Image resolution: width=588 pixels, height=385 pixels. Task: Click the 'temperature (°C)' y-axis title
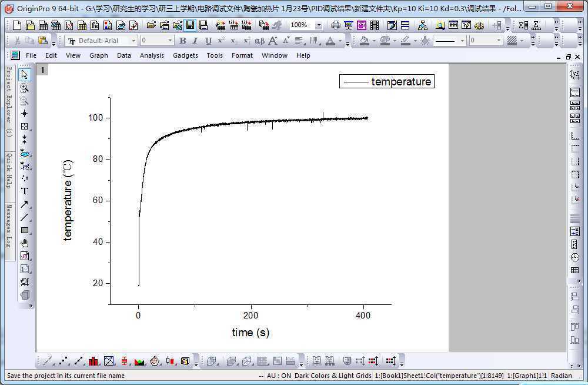68,200
